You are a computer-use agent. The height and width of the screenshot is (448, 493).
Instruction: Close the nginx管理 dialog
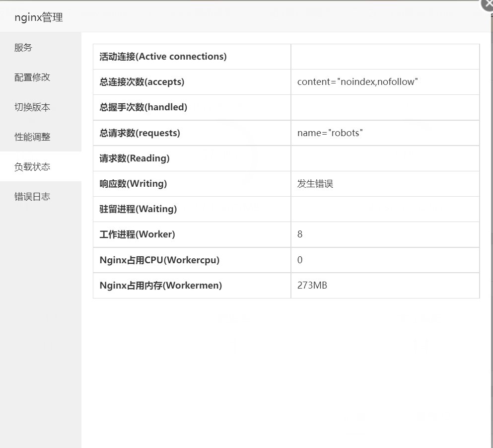click(488, 4)
